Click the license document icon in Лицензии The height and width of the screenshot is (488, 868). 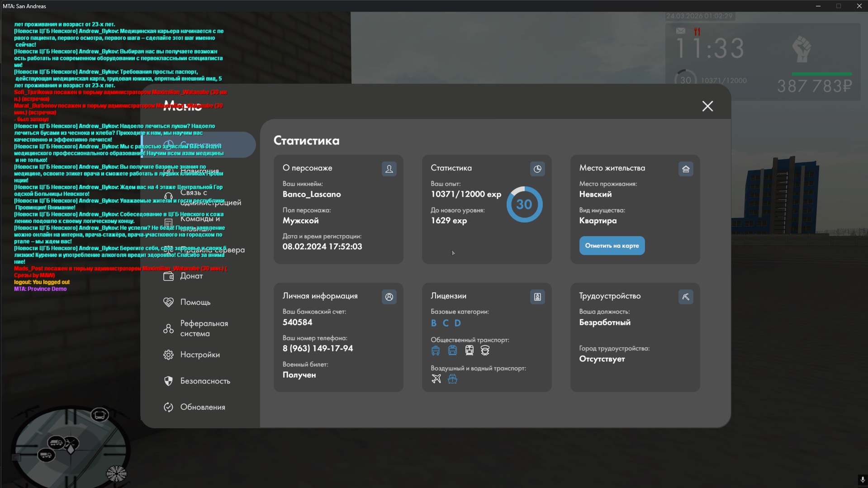537,297
